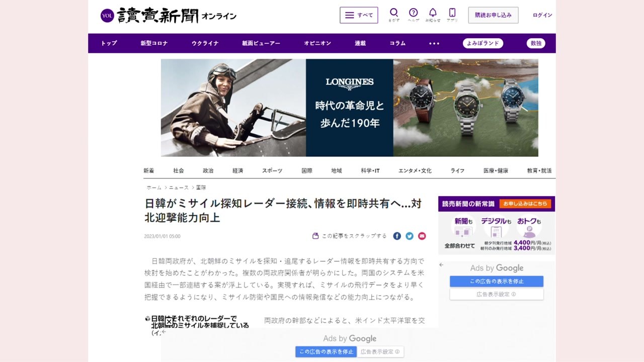Click sidebar この広告の表示を停止 button
The height and width of the screenshot is (362, 644).
coord(497,282)
